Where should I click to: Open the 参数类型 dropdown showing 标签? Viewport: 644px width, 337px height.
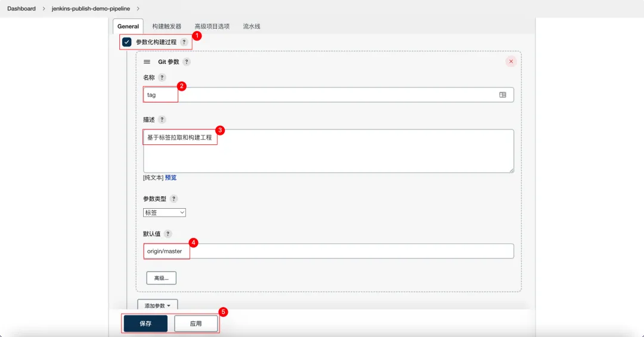pyautogui.click(x=165, y=212)
